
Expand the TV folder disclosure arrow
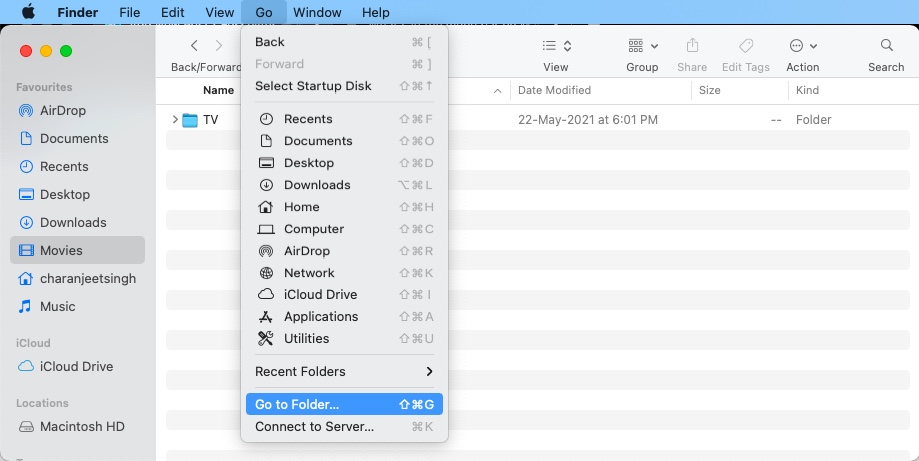(175, 119)
